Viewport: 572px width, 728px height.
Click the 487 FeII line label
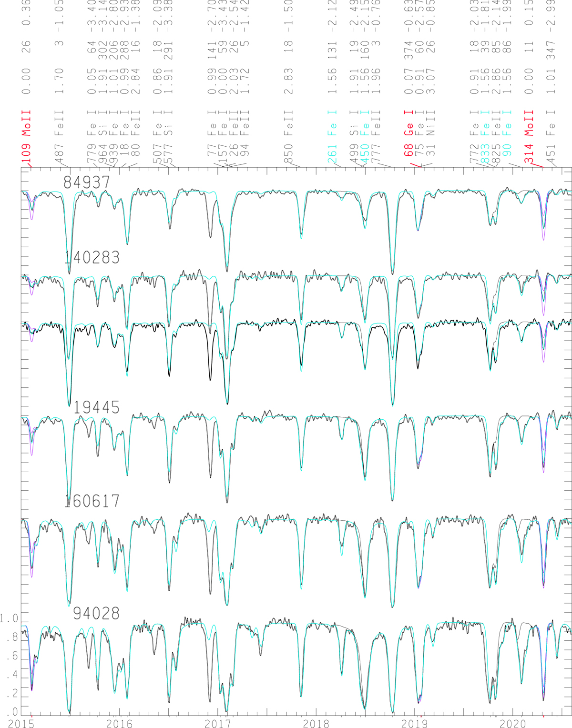59,137
